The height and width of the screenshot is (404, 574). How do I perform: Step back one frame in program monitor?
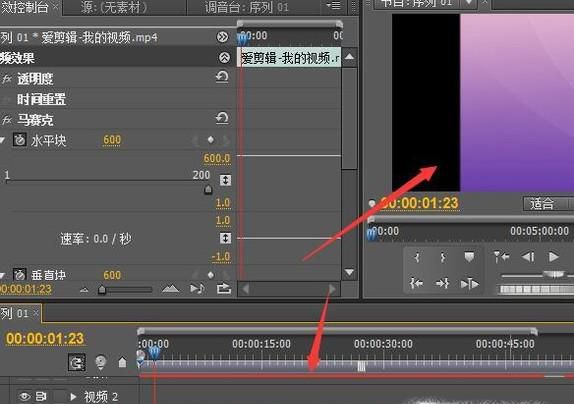(x=528, y=257)
